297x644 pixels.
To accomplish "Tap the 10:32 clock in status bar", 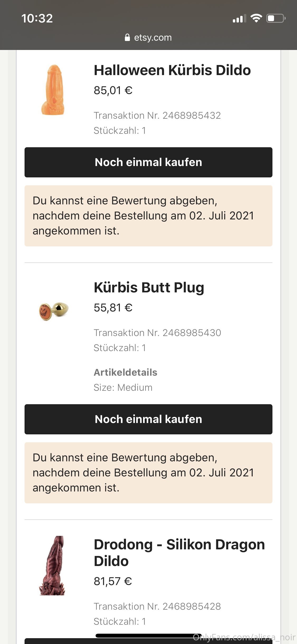I will pyautogui.click(x=37, y=18).
